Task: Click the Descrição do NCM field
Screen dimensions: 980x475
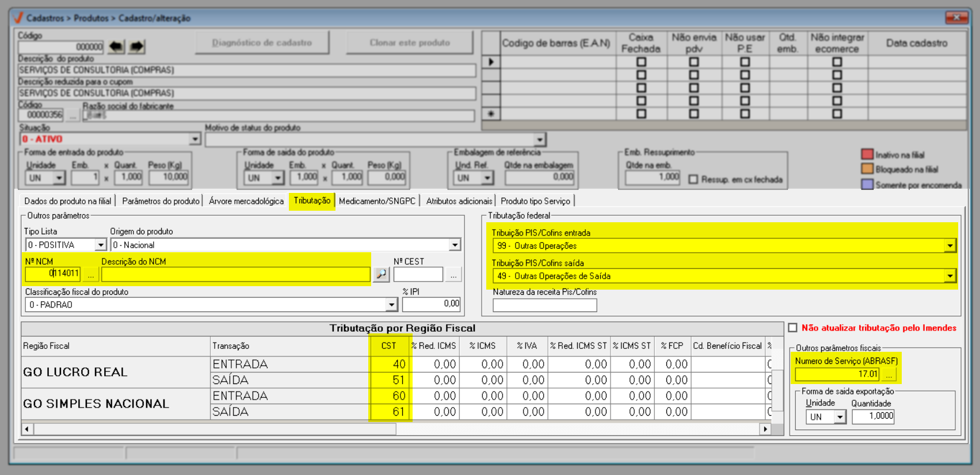Action: 235,274
